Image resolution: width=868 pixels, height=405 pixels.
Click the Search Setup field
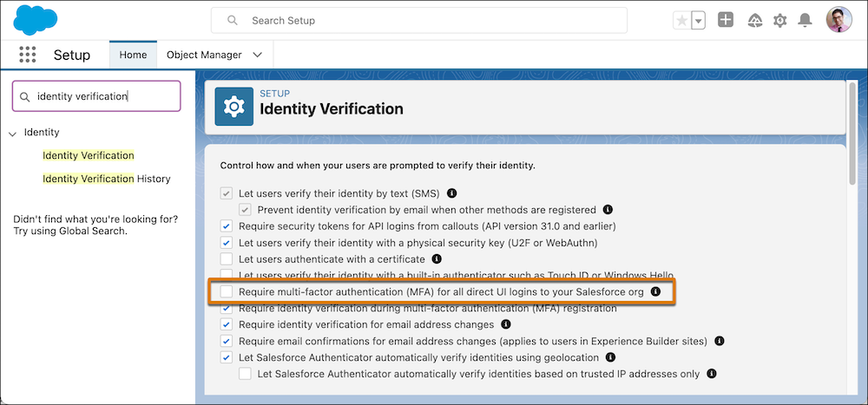419,21
